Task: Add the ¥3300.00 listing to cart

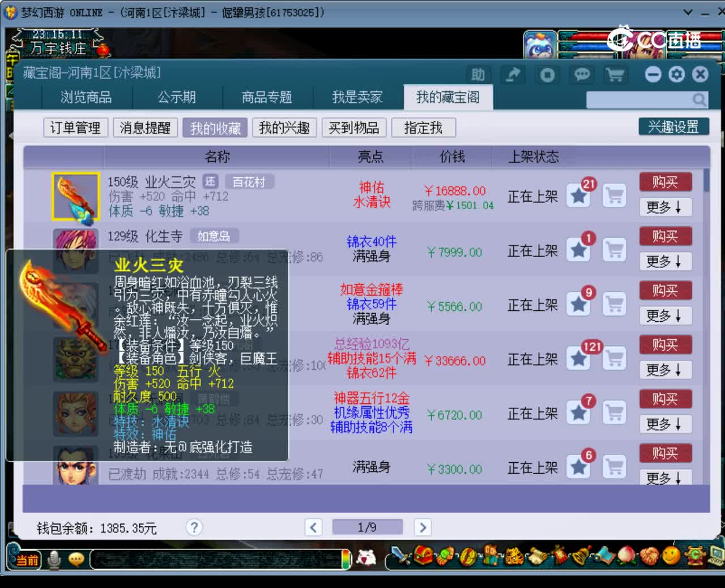Action: click(x=615, y=467)
